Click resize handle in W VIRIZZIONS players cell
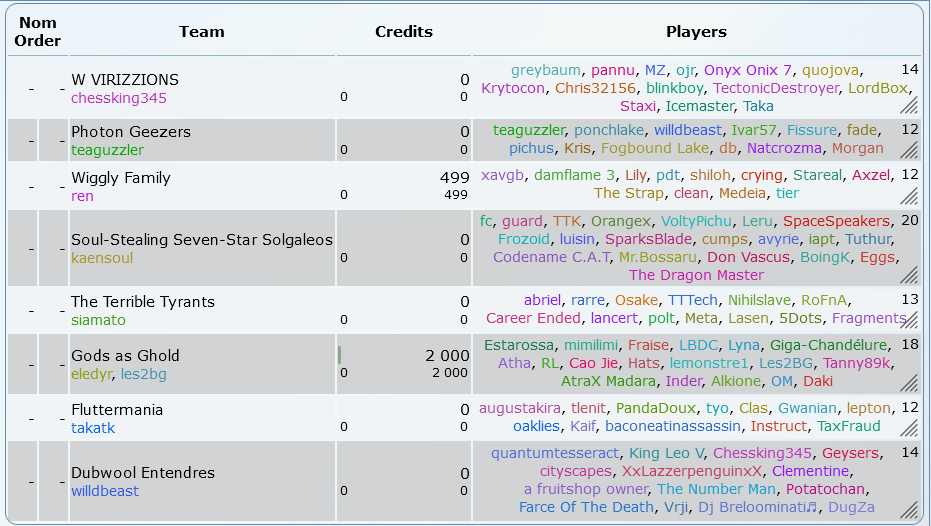Image resolution: width=931 pixels, height=526 pixels. [x=910, y=106]
